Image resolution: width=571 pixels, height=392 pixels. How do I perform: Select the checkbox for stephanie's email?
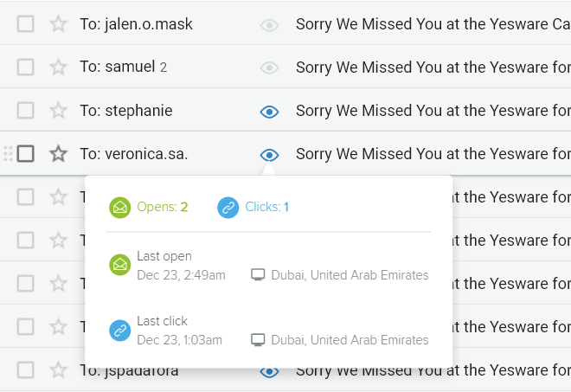[26, 111]
